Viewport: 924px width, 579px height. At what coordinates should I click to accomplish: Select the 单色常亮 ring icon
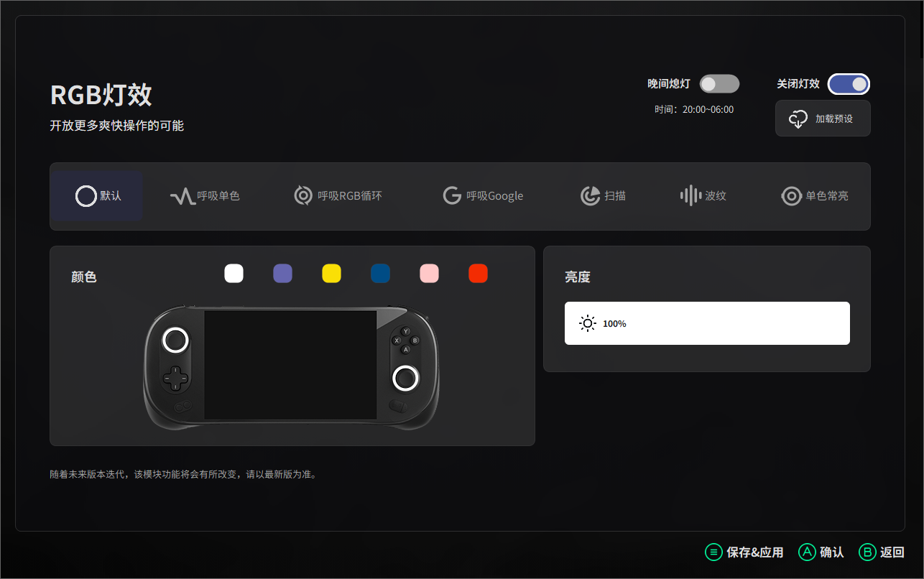(791, 196)
